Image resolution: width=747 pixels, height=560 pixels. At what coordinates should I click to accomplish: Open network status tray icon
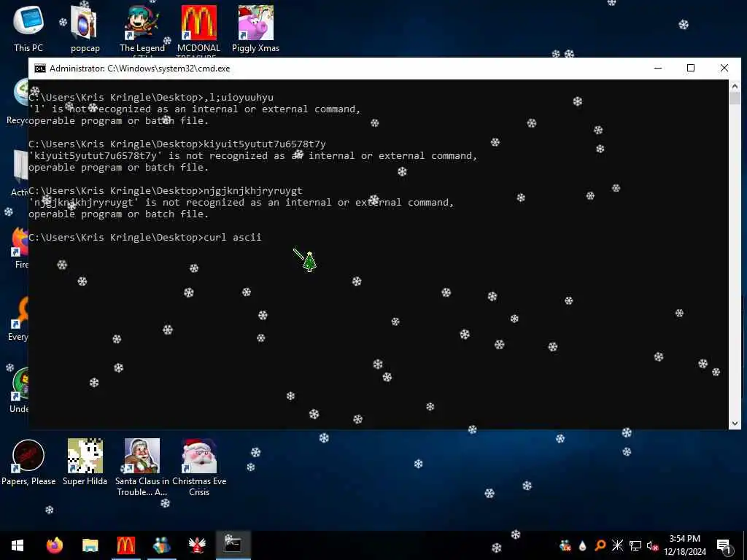click(635, 545)
